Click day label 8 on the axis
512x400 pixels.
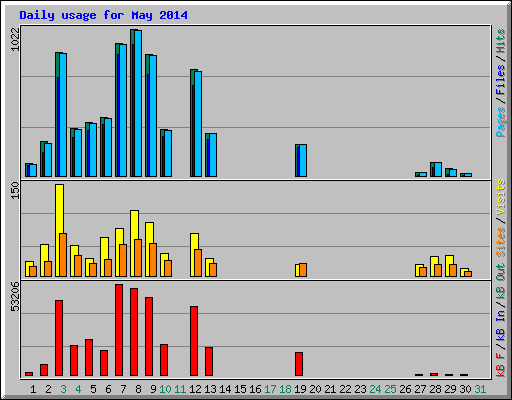(x=138, y=389)
